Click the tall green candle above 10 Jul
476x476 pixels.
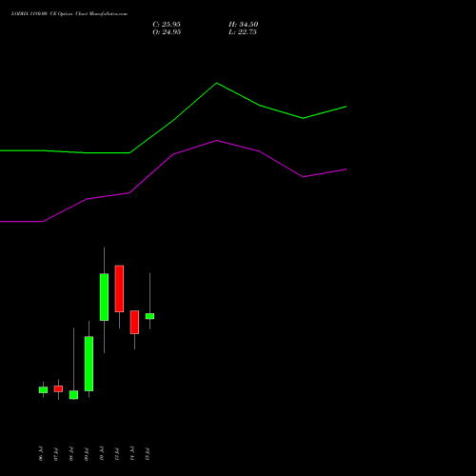(x=104, y=297)
